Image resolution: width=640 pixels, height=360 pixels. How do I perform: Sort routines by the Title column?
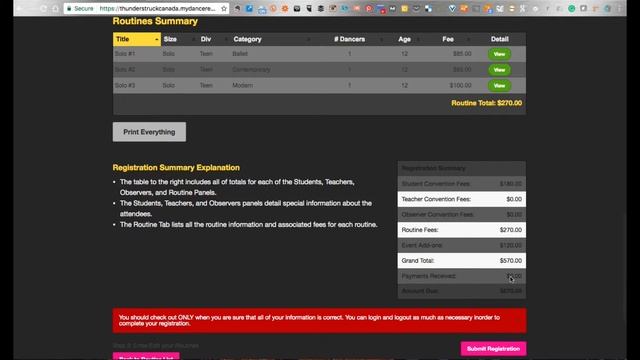[x=137, y=39]
